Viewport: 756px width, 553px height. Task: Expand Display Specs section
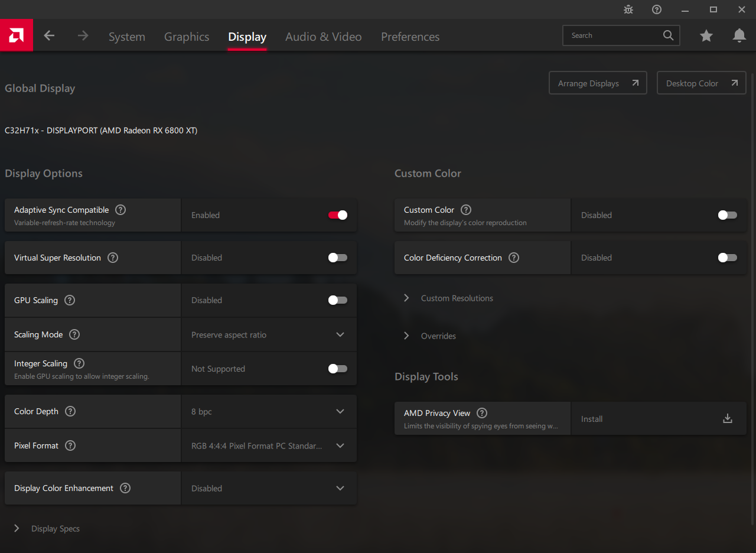[47, 529]
